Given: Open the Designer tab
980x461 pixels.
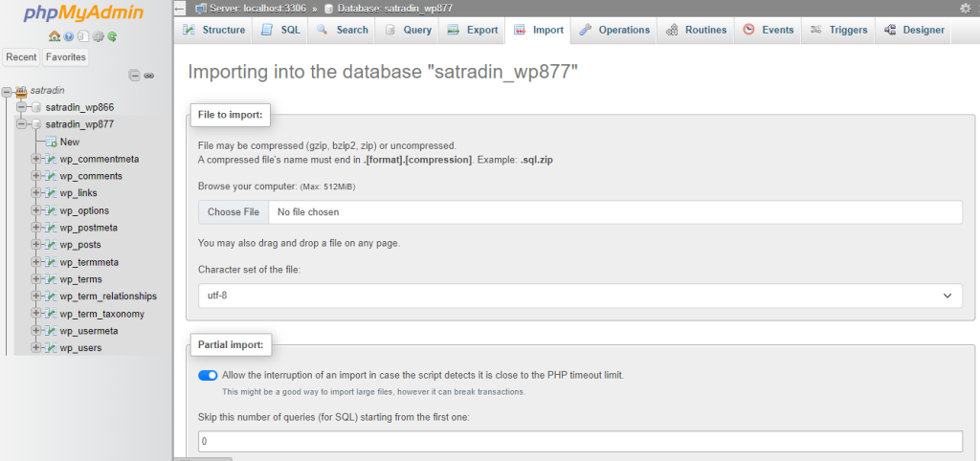Looking at the screenshot, I should [x=913, y=30].
